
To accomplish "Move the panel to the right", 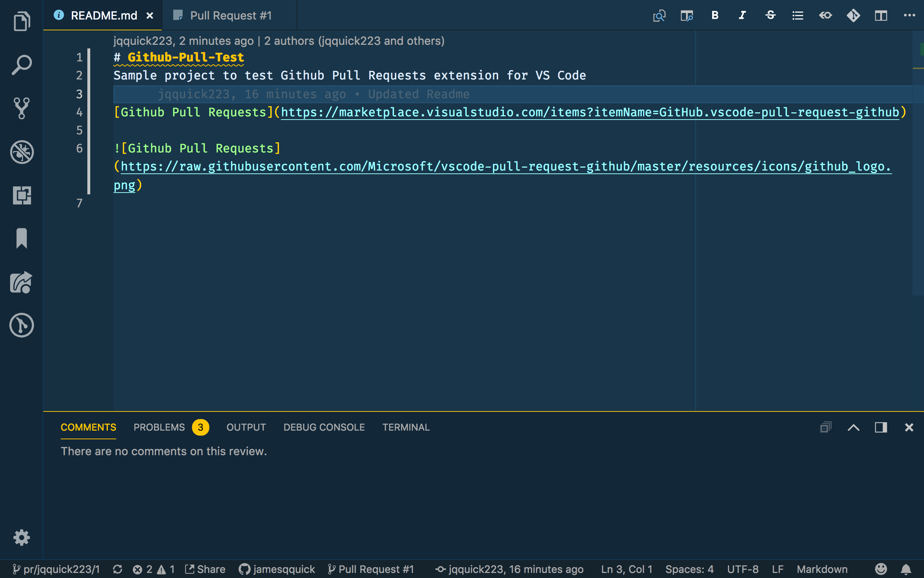I will (x=881, y=427).
